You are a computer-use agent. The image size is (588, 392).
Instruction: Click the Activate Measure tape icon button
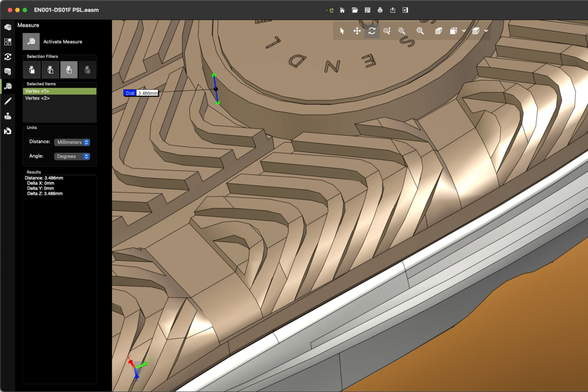click(31, 41)
